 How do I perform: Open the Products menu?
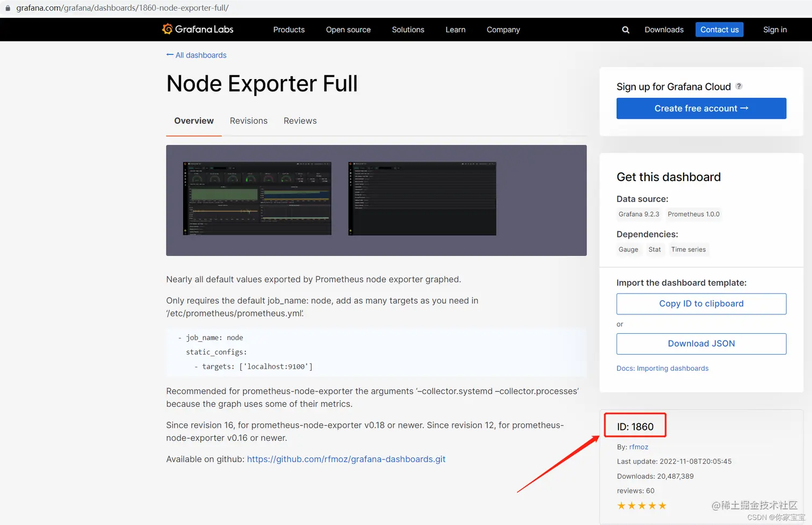tap(289, 30)
